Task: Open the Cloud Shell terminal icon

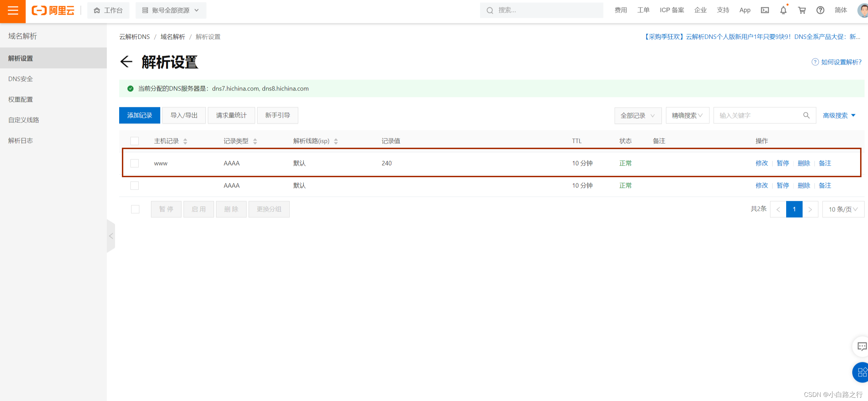Action: tap(765, 10)
